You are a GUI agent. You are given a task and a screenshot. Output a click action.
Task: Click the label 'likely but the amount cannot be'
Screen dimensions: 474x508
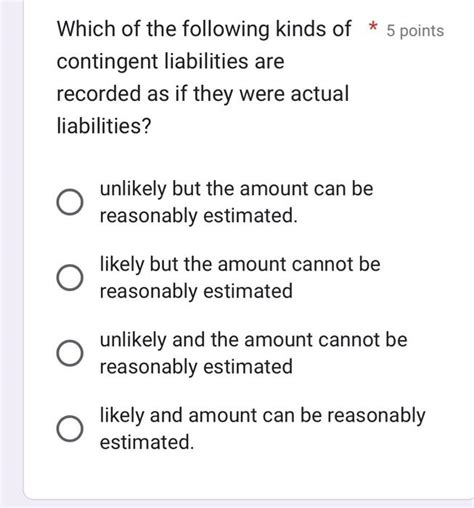click(240, 265)
